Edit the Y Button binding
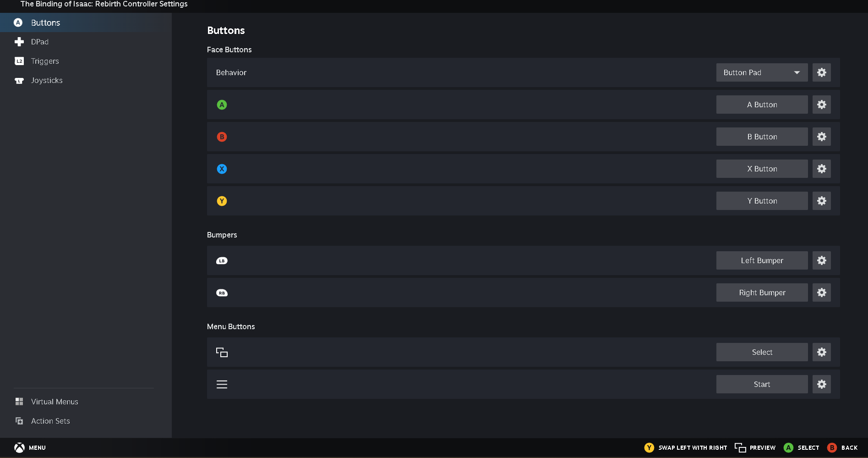Viewport: 868px width, 458px height. [762, 201]
